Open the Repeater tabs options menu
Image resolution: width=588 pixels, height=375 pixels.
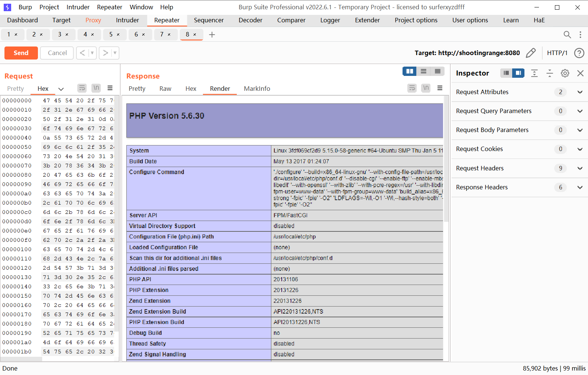tap(580, 35)
